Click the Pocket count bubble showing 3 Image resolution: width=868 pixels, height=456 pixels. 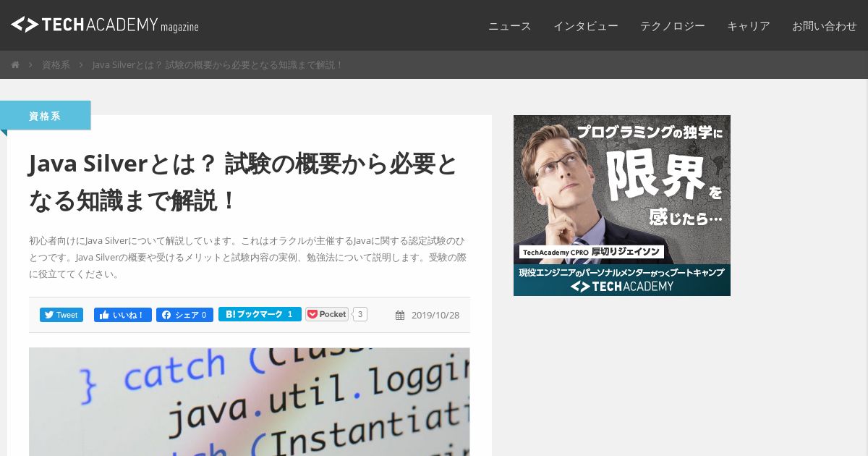[360, 314]
